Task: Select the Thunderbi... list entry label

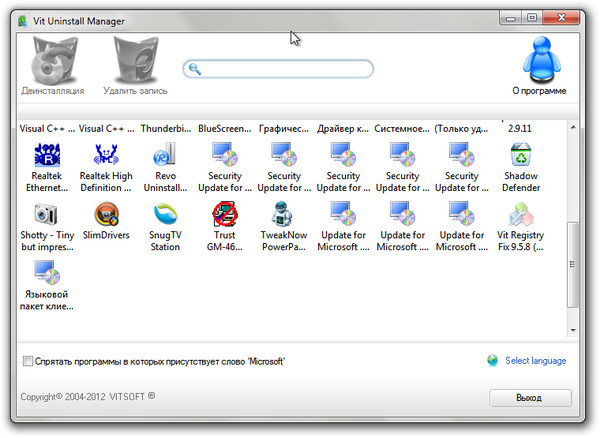Action: 166,129
